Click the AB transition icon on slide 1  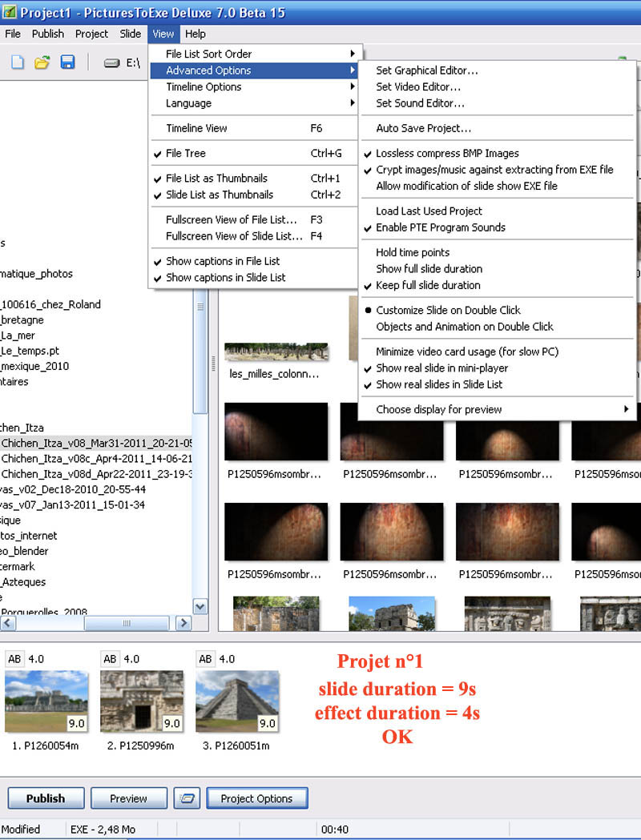(x=14, y=659)
